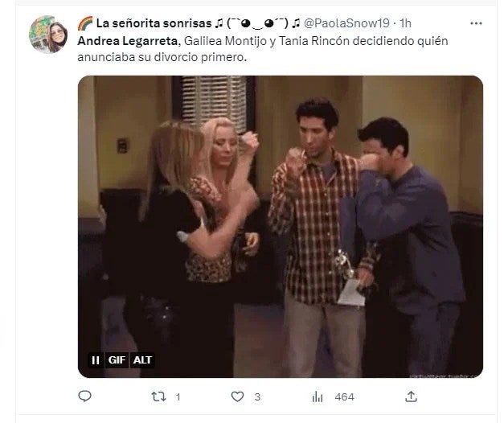Pause the GIF playback
The height and width of the screenshot is (423, 504).
tap(96, 360)
